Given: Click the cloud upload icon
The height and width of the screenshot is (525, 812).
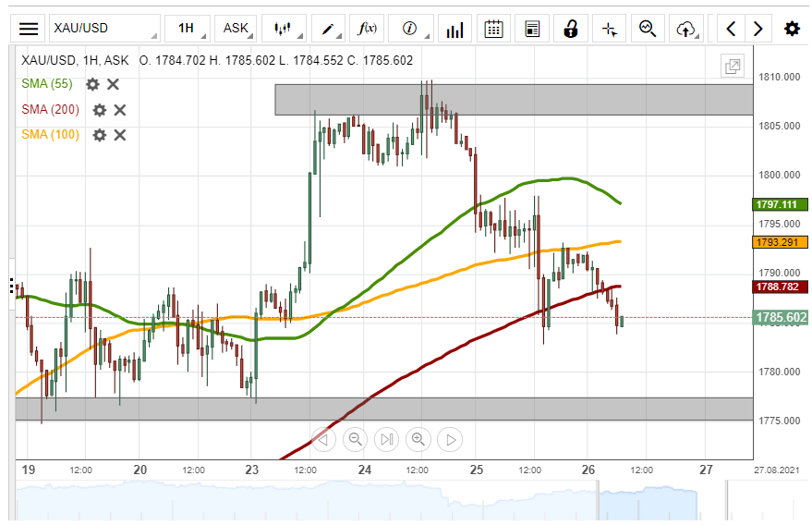Looking at the screenshot, I should pyautogui.click(x=685, y=29).
